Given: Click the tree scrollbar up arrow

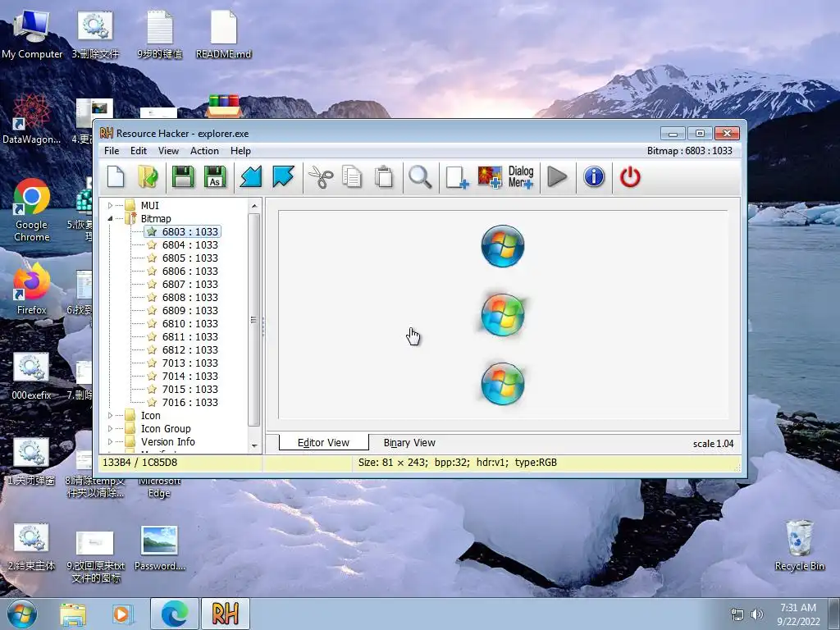Looking at the screenshot, I should (x=254, y=206).
